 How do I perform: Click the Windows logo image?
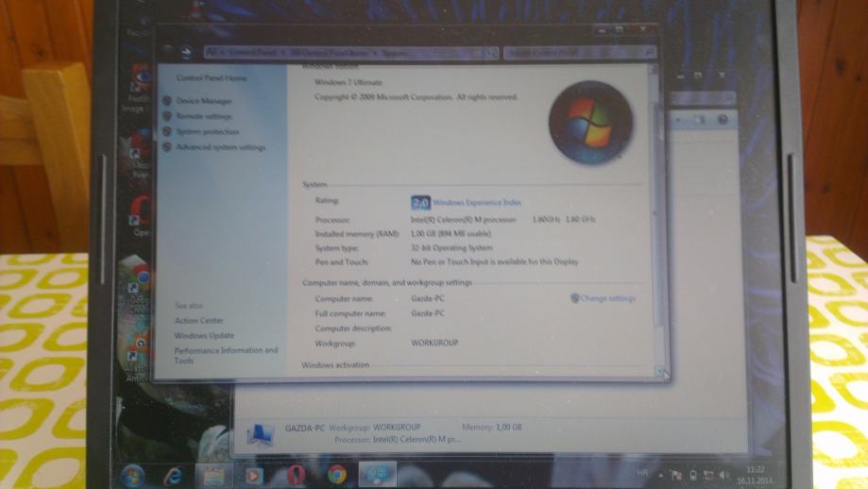tap(590, 123)
